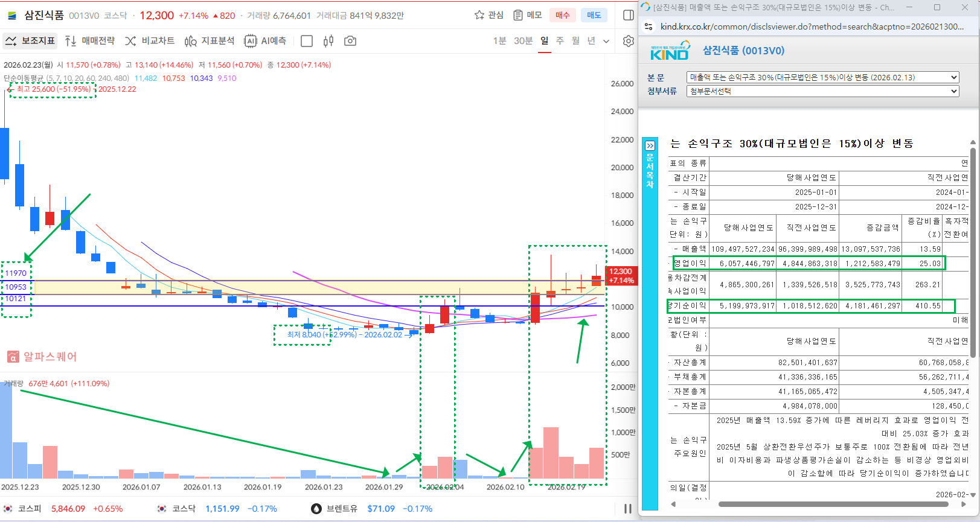Select the candlestick chart type icon
This screenshot has width=980, height=522.
pyautogui.click(x=328, y=41)
